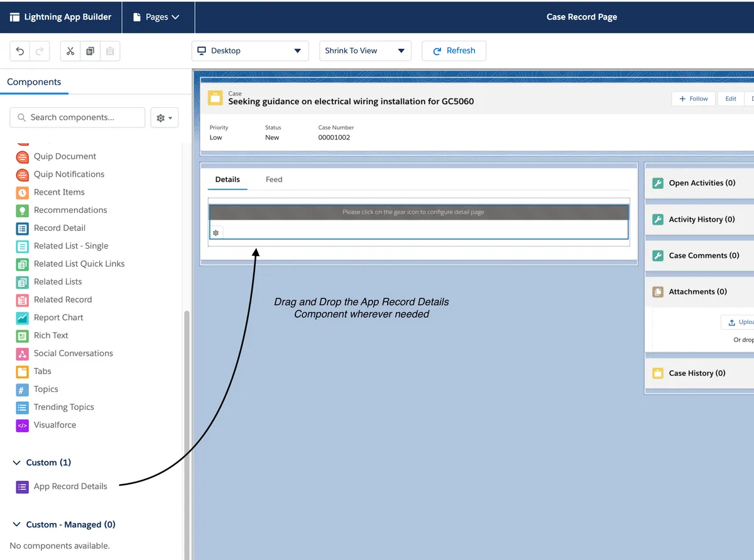
Task: Click the Undo arrow icon
Action: point(20,51)
